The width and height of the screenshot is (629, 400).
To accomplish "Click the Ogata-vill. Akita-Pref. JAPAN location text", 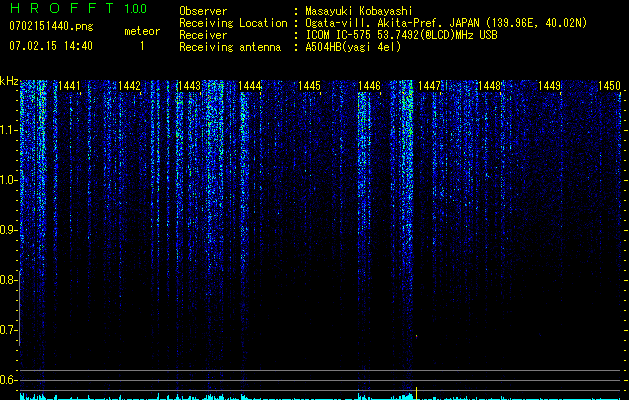I will 446,23.
